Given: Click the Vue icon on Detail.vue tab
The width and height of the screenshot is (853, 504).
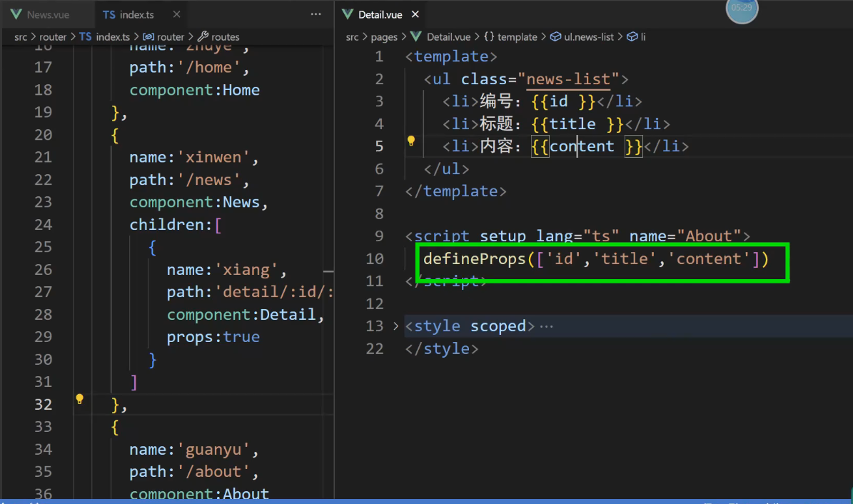Looking at the screenshot, I should click(348, 15).
